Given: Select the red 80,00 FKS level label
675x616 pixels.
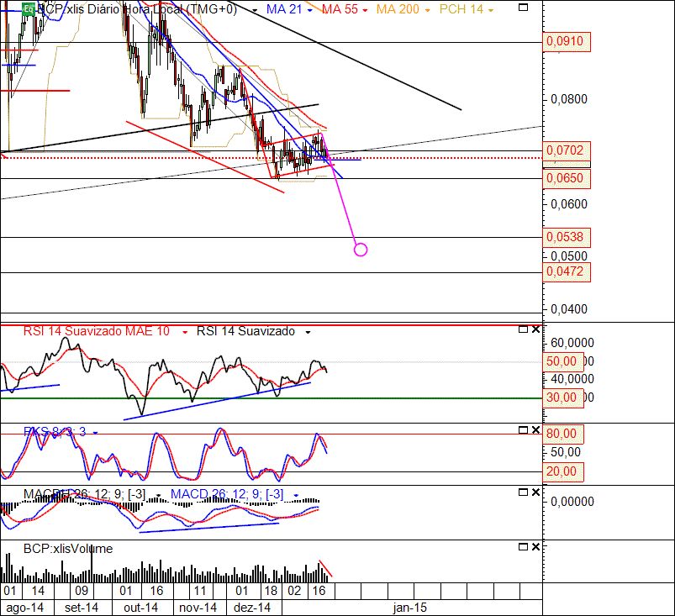Looking at the screenshot, I should click(x=563, y=434).
